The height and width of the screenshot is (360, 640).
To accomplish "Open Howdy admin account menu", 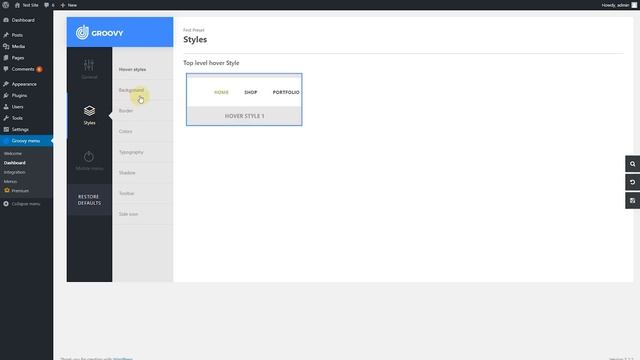I will click(619, 5).
